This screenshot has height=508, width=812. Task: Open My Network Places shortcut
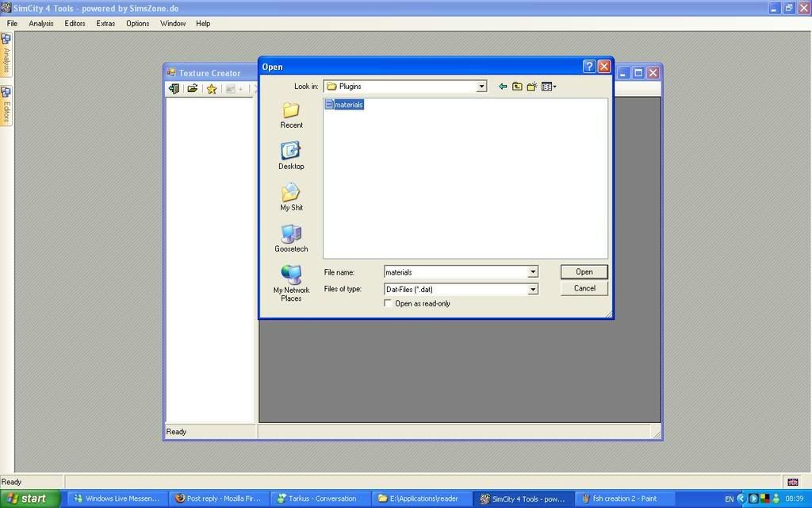coord(291,283)
